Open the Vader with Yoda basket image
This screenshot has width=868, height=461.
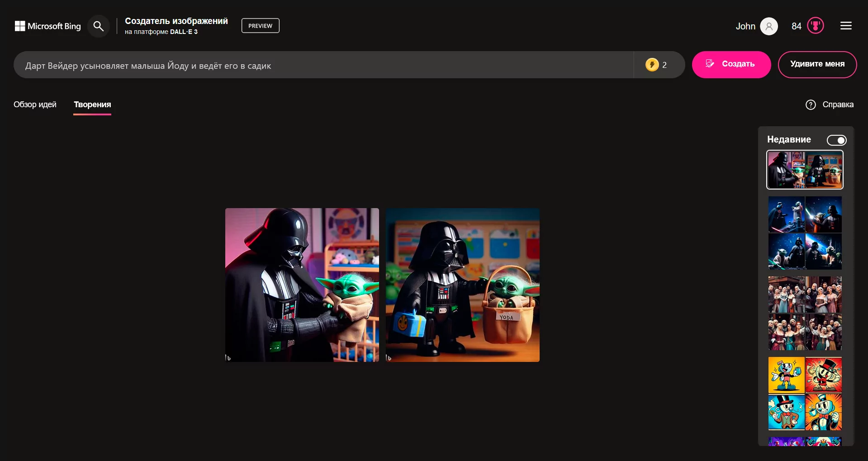tap(463, 285)
